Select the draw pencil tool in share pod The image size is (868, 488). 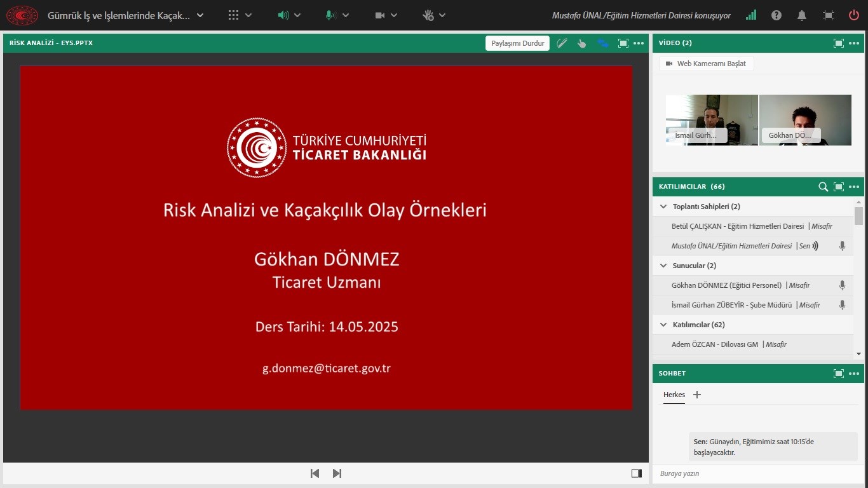[562, 43]
